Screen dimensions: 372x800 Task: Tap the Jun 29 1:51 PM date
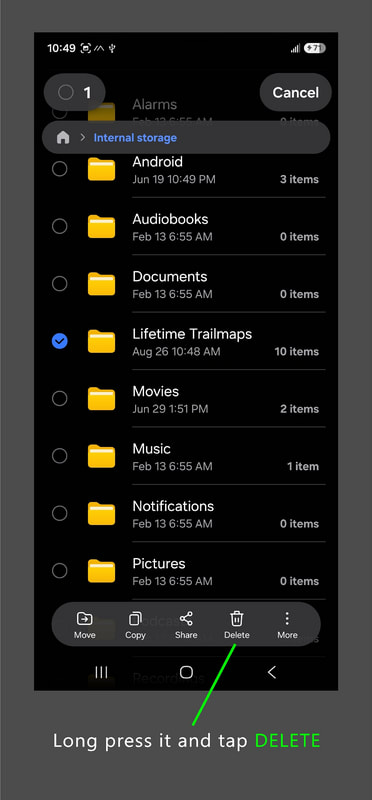click(x=170, y=409)
